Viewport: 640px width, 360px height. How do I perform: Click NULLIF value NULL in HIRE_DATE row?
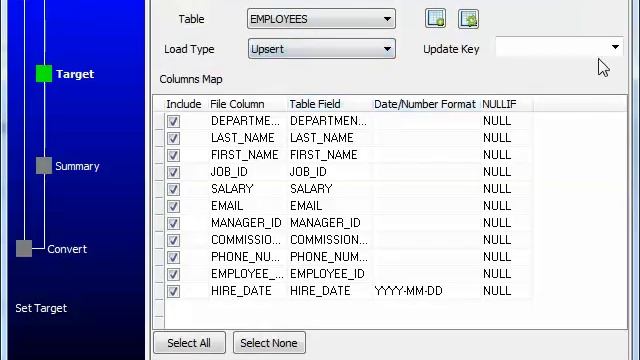(x=497, y=291)
